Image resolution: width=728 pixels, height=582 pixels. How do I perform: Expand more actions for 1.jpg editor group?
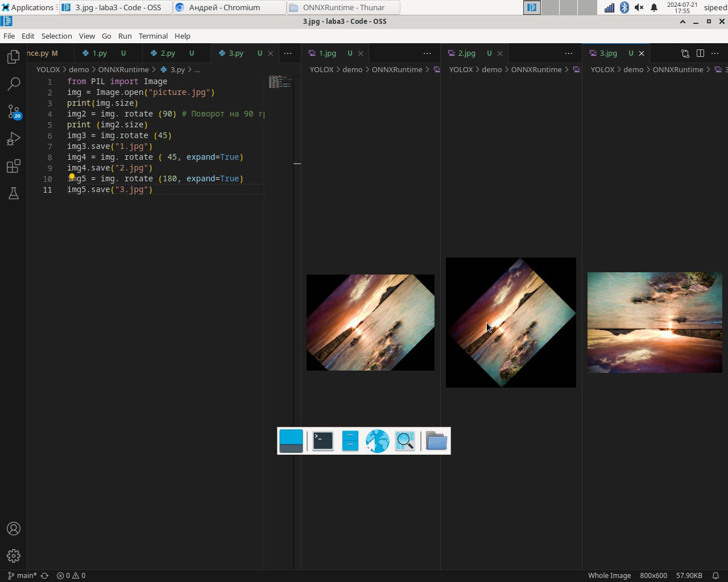point(427,53)
